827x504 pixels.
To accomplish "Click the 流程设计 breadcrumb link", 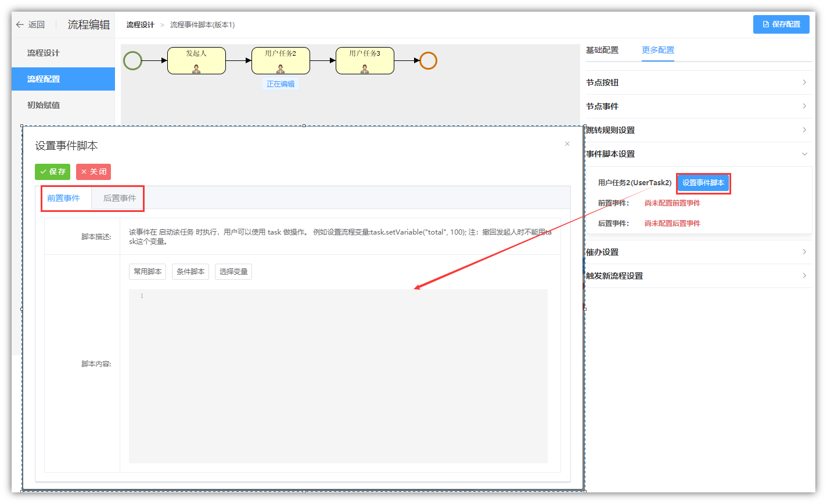I will coord(141,25).
